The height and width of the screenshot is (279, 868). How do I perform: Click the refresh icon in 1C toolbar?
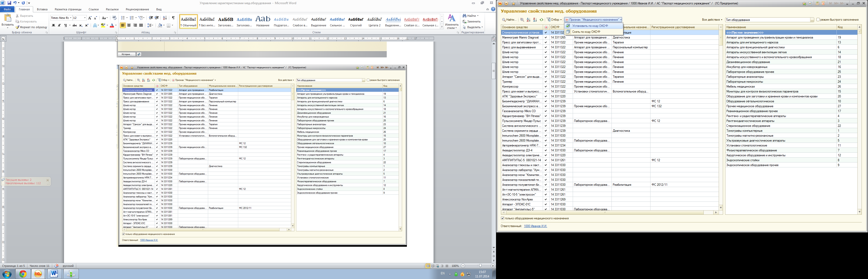(541, 20)
